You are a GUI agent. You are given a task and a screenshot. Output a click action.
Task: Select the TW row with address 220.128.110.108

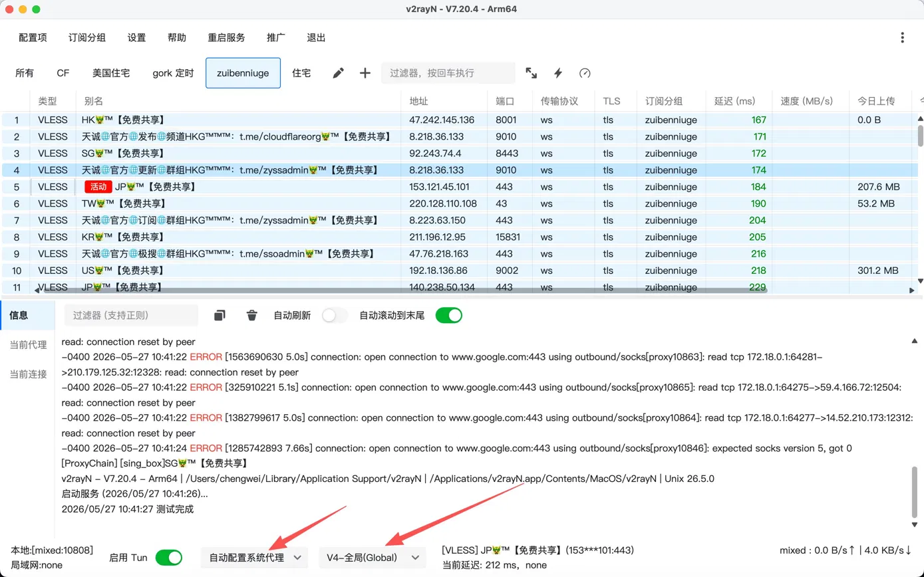pos(459,203)
